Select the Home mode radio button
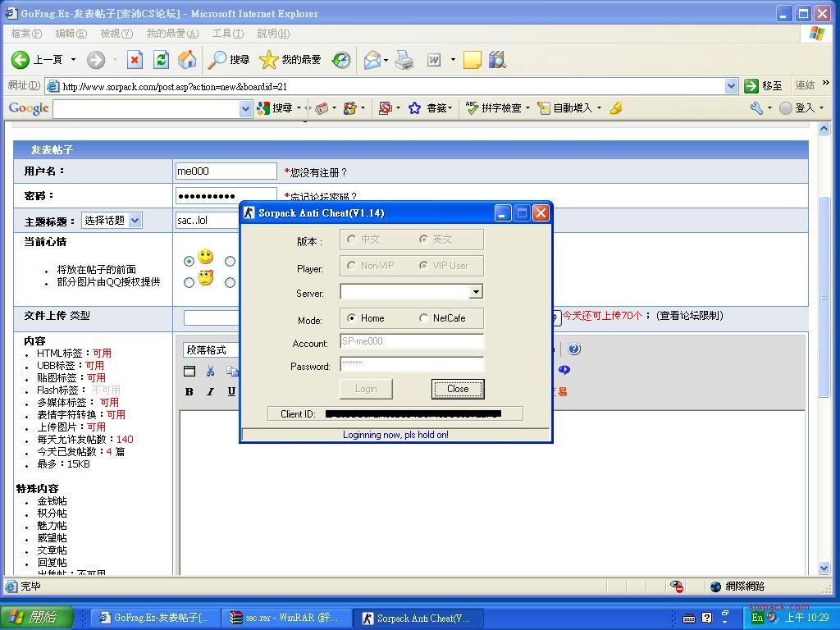 352,318
